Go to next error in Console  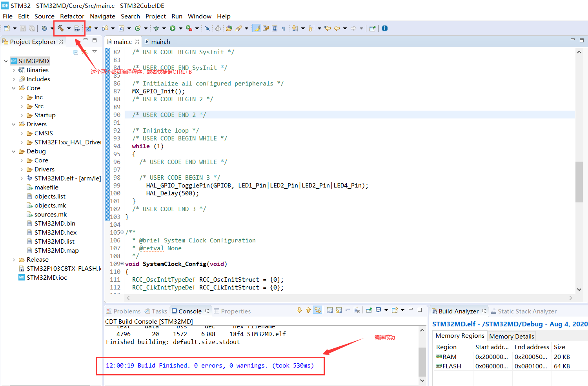click(299, 310)
